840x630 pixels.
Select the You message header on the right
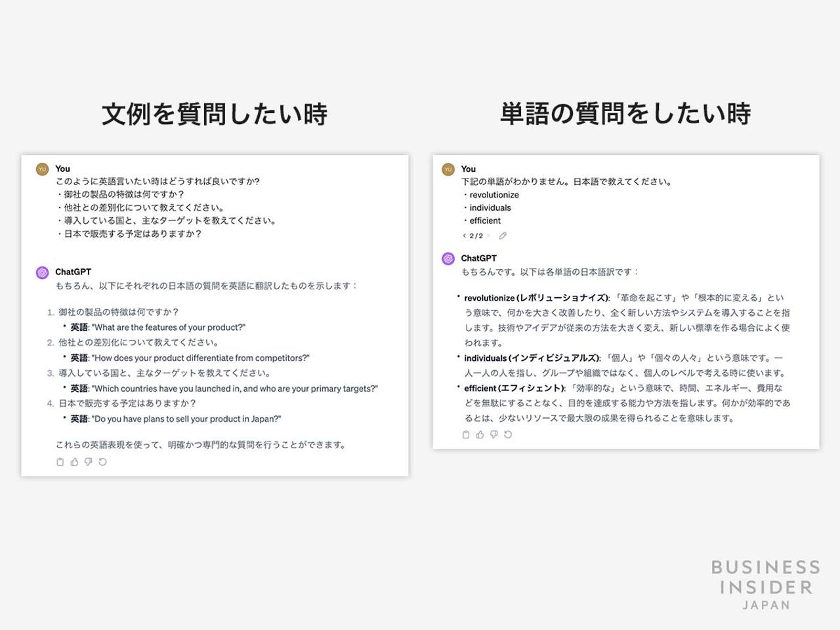469,169
